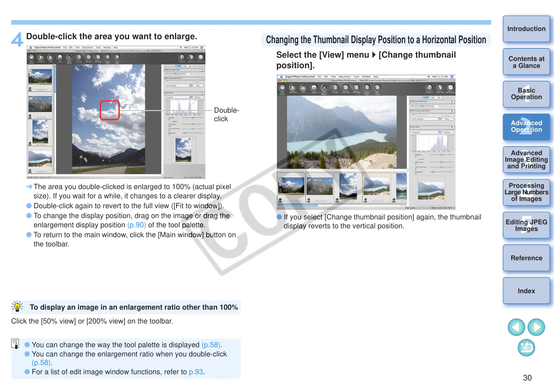The width and height of the screenshot is (554, 392).
Task: Click Tune... button in horizontal-thumbnail screenshot
Action: (x=447, y=119)
